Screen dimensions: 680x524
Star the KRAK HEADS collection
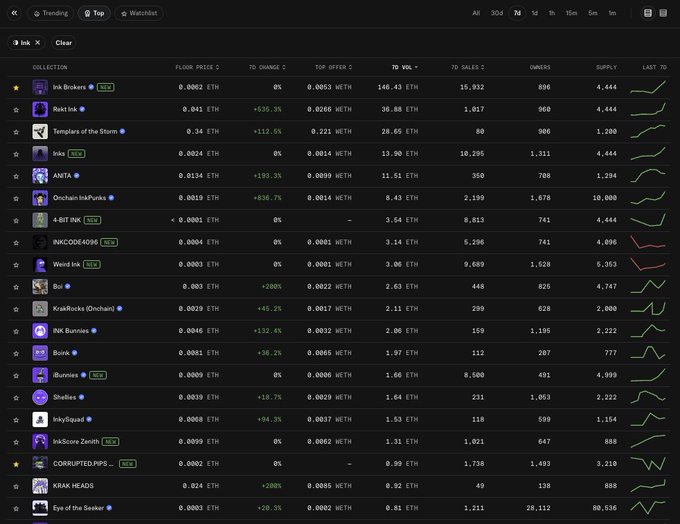[x=16, y=486]
